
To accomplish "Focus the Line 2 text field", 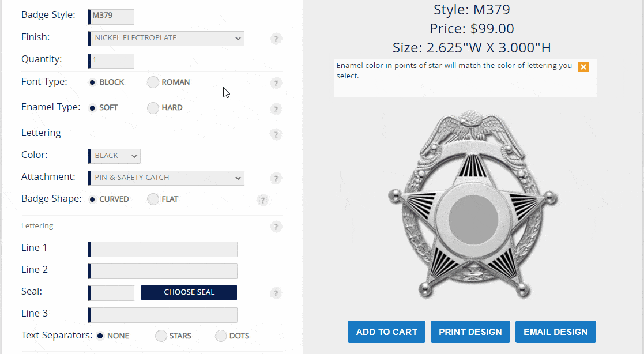I will [163, 271].
